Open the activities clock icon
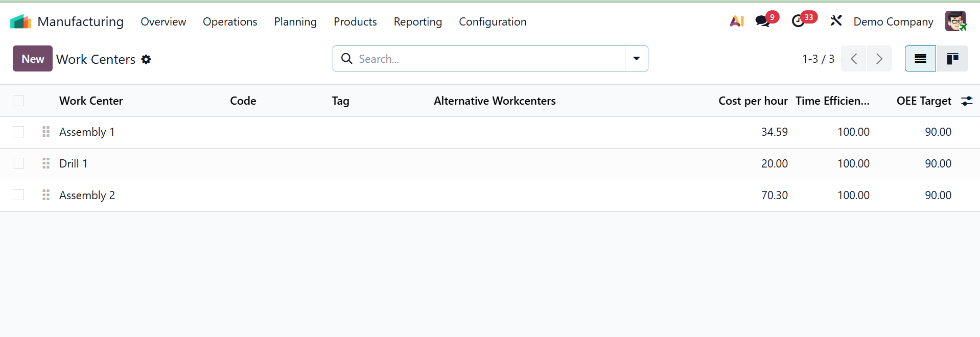The height and width of the screenshot is (337, 980). coord(798,21)
